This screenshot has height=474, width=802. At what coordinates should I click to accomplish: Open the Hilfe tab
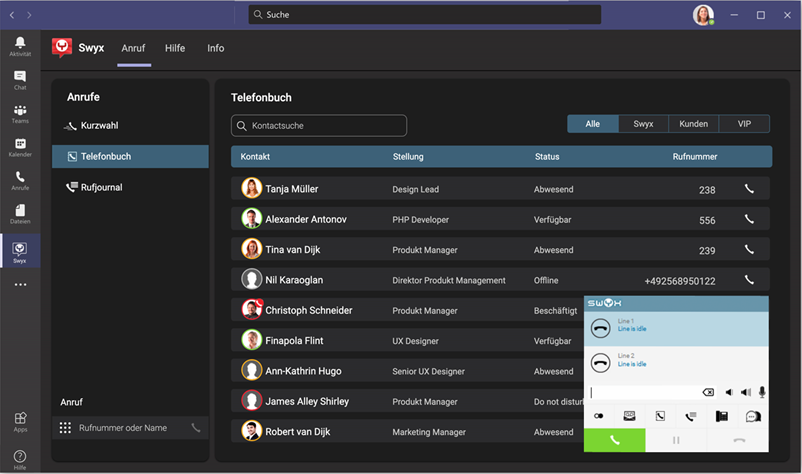click(175, 48)
